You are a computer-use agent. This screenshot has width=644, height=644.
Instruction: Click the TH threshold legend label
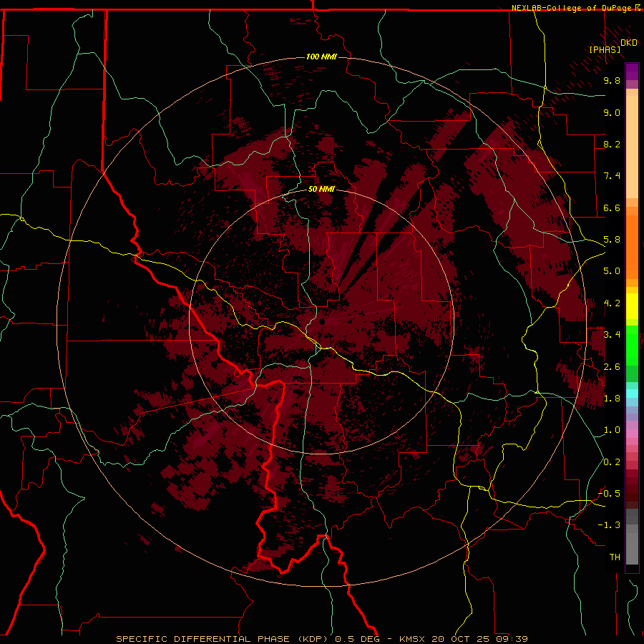click(615, 557)
